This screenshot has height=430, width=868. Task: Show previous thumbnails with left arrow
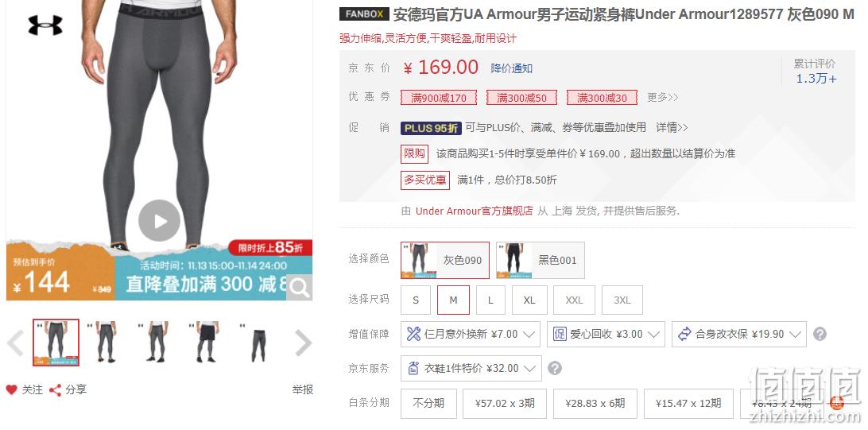point(16,343)
